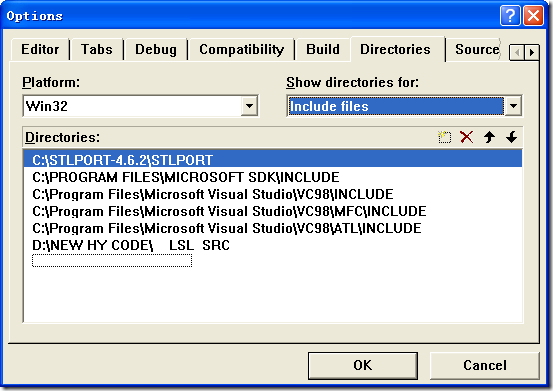The width and height of the screenshot is (553, 391).
Task: Click the Help question mark button
Action: click(x=510, y=16)
